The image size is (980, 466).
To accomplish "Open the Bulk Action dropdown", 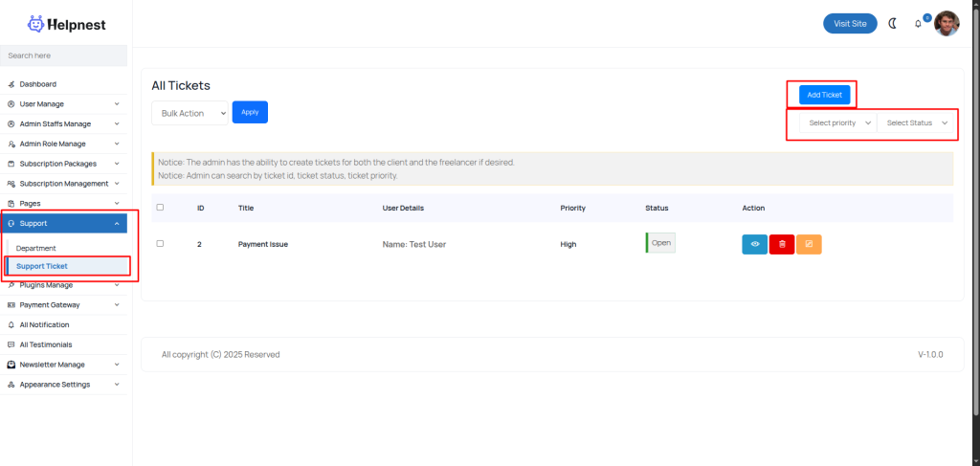I will (189, 113).
